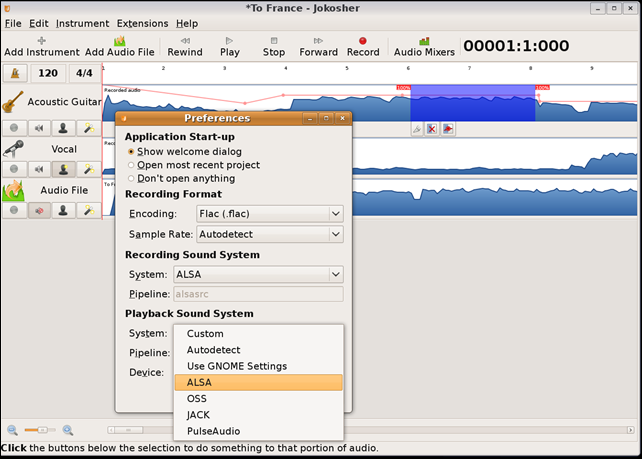Choose 'Don't open anything' radio button

coord(131,179)
